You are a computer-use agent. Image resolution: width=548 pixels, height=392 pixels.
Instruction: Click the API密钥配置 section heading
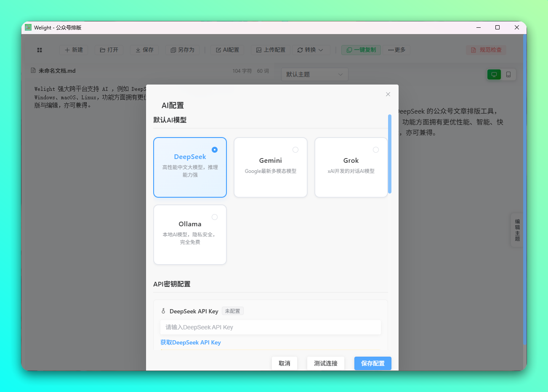coord(172,284)
